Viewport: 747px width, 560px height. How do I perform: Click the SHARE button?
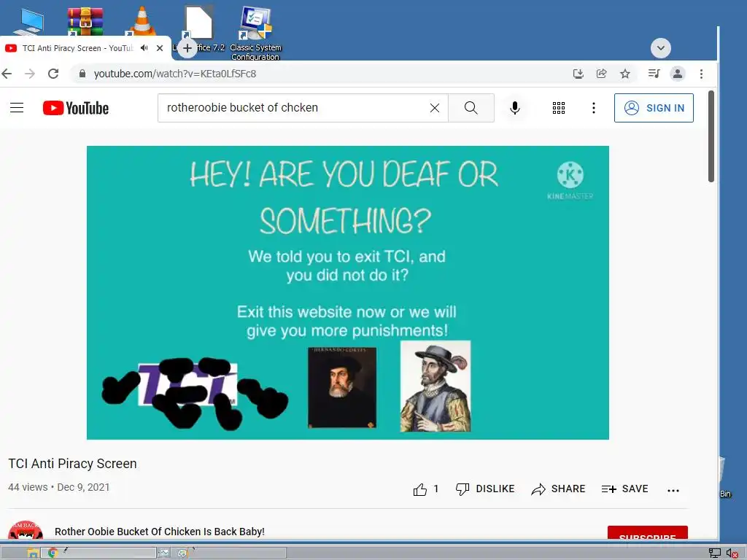coord(558,489)
